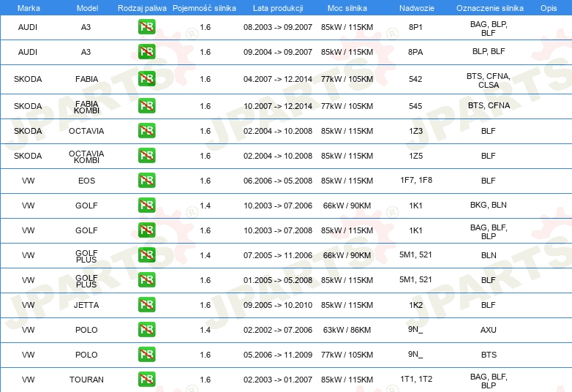
Task: Click the fuel icon in the VW TOURAN row
Action: pyautogui.click(x=146, y=380)
